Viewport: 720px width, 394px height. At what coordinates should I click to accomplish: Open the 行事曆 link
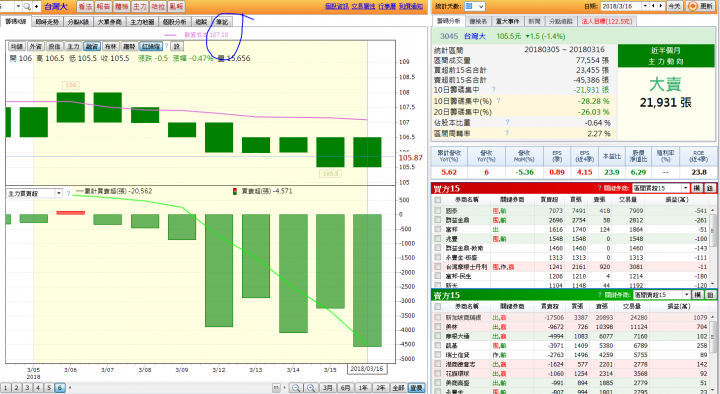click(387, 6)
